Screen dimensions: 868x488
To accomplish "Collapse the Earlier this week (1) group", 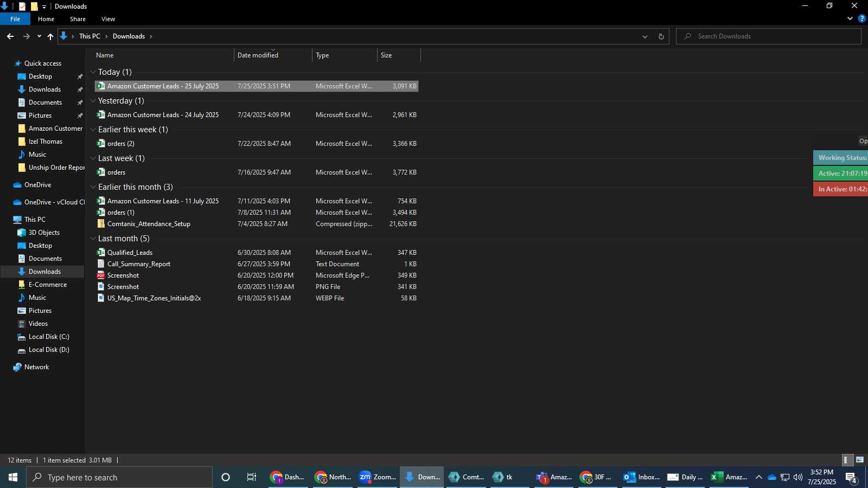I will point(93,130).
